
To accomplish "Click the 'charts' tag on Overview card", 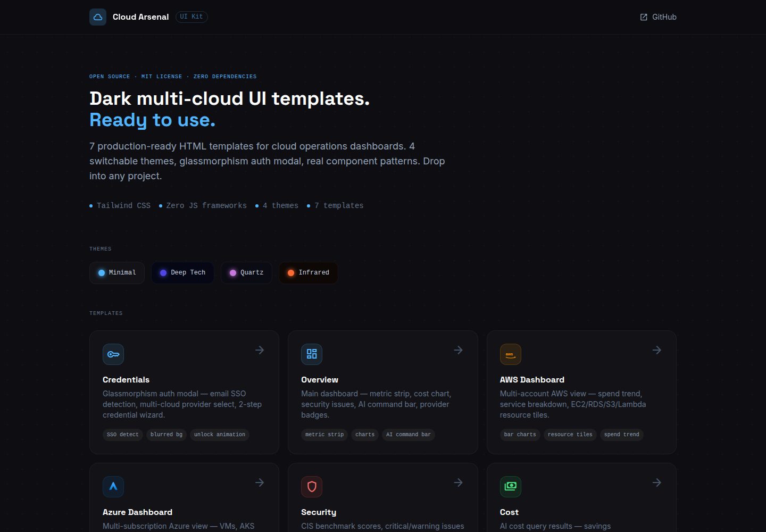I will 365,435.
